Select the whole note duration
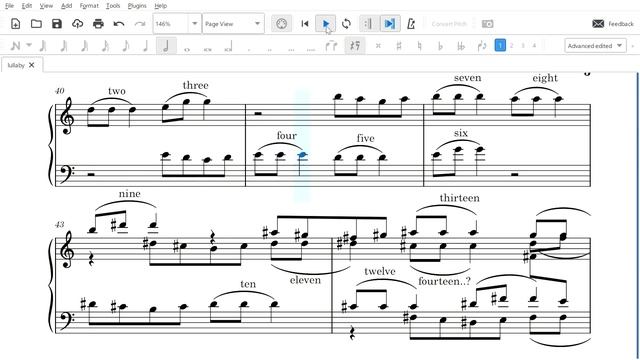This screenshot has height=360, width=640. click(x=187, y=49)
